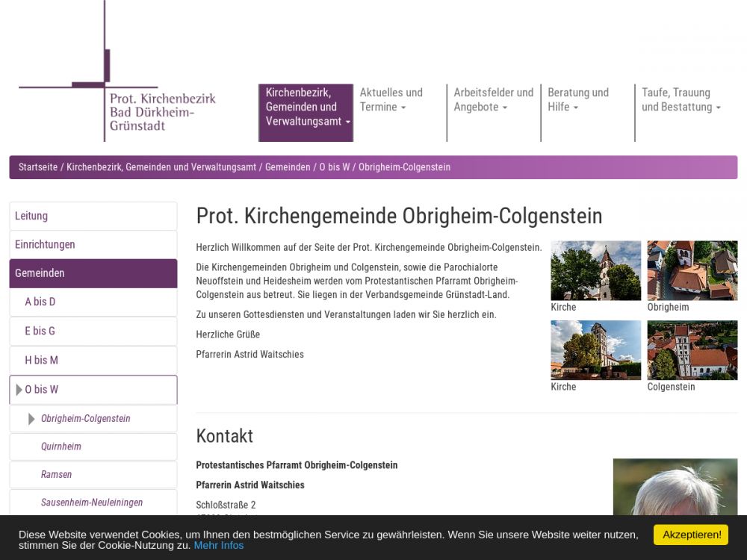The image size is (747, 560).
Task: Select Einrichtungen in the sidebar
Action: tap(45, 244)
